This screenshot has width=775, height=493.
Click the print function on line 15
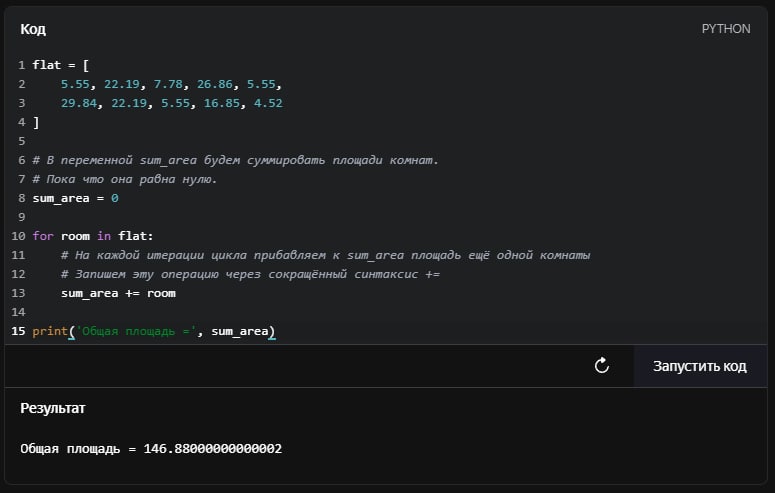pos(50,331)
